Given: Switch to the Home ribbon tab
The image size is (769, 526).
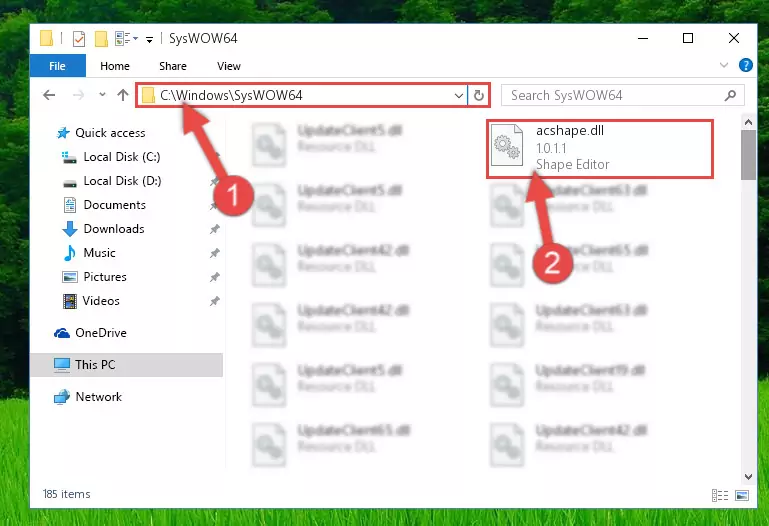Looking at the screenshot, I should [115, 66].
